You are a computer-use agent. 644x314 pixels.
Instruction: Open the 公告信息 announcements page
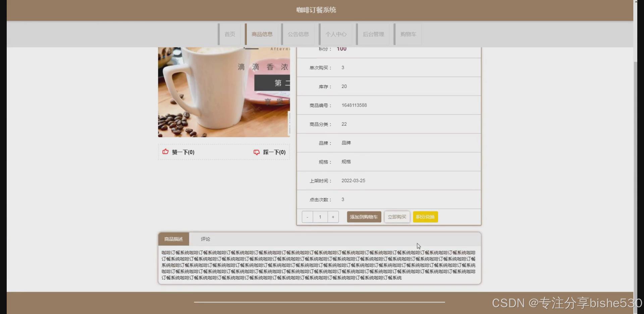point(298,34)
